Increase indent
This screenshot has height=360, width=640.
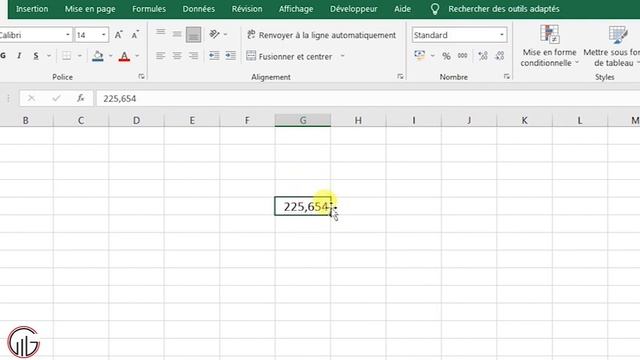click(x=231, y=56)
